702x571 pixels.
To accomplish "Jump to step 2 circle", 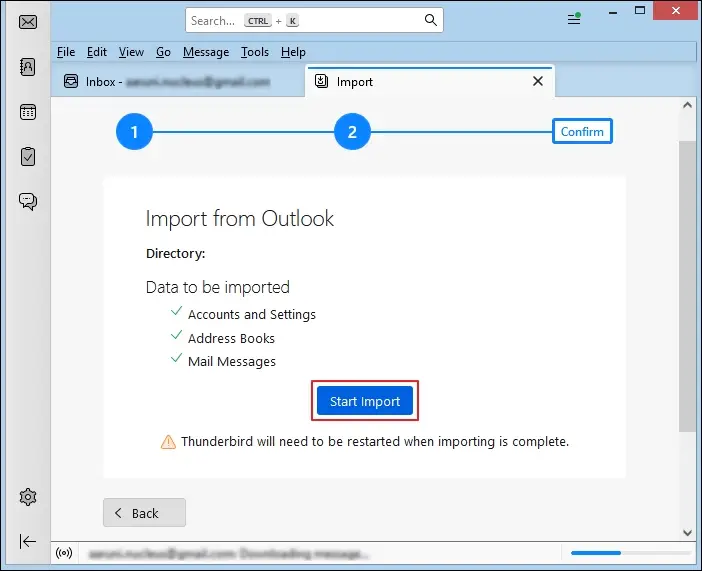I will click(x=352, y=132).
